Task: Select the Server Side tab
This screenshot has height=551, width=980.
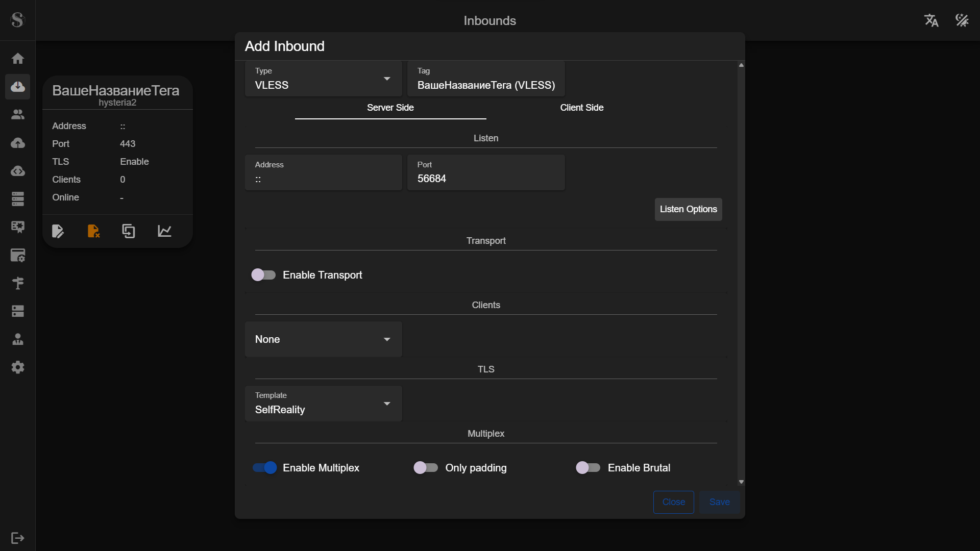Action: pyautogui.click(x=390, y=108)
